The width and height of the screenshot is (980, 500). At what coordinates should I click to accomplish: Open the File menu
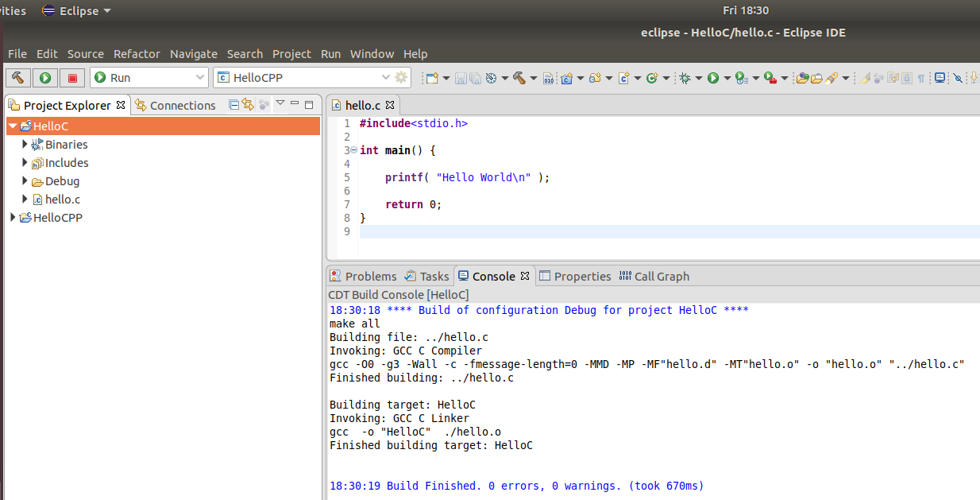click(17, 54)
